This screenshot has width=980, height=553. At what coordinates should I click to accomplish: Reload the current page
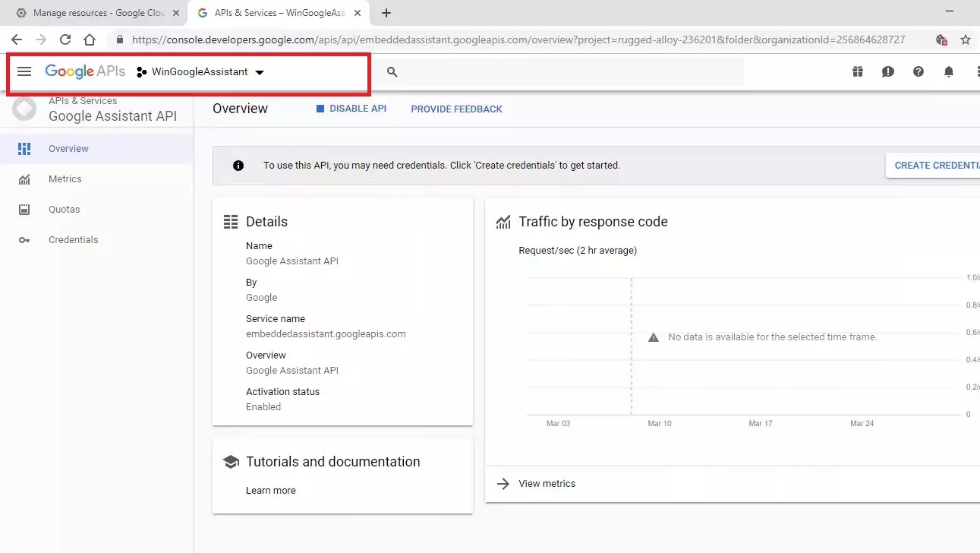(65, 39)
